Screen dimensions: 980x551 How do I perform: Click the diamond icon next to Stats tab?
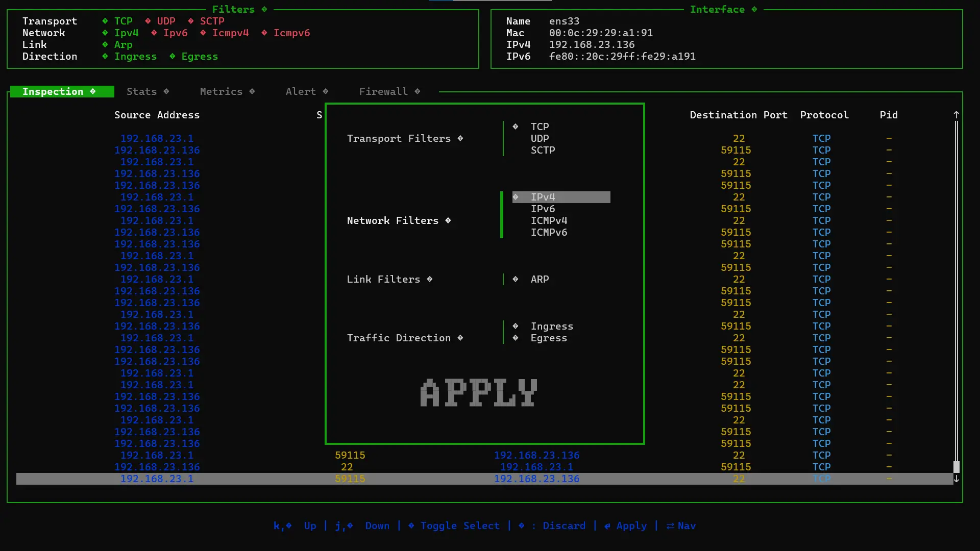pyautogui.click(x=166, y=91)
